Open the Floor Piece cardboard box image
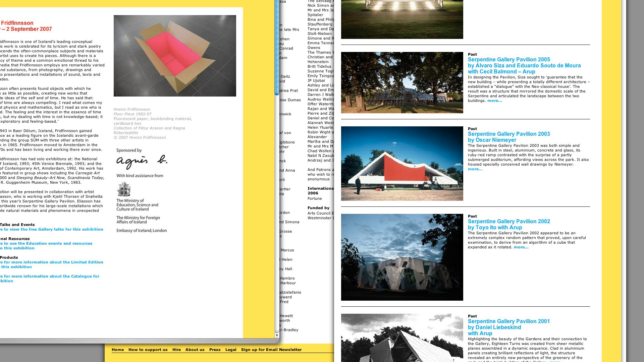Screen dimensions: 644x362 175,56
